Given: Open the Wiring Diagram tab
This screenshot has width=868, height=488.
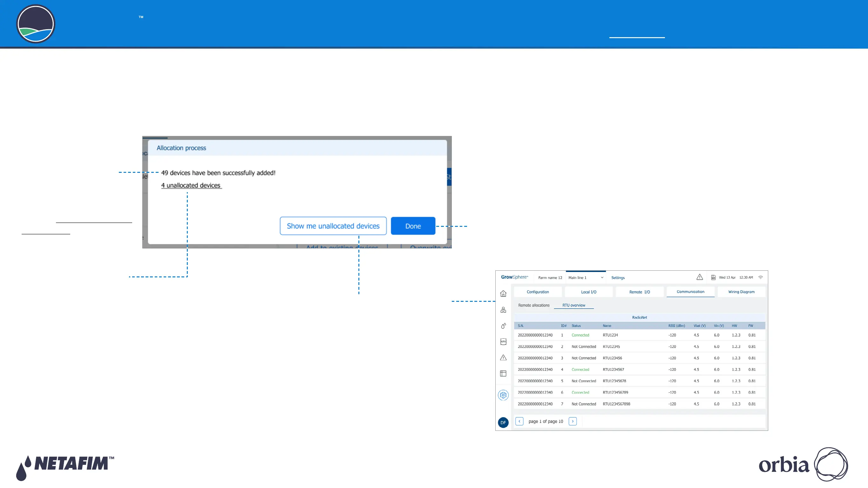Looking at the screenshot, I should pyautogui.click(x=741, y=292).
